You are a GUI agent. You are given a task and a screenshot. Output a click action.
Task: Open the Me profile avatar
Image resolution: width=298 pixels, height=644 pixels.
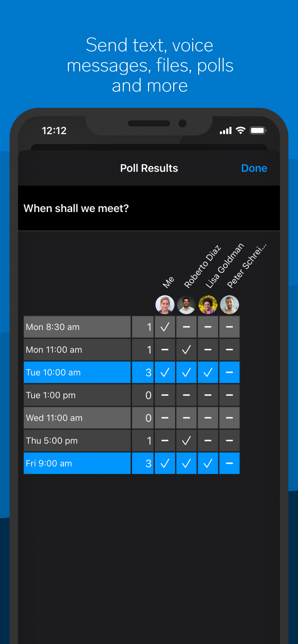[x=165, y=305]
